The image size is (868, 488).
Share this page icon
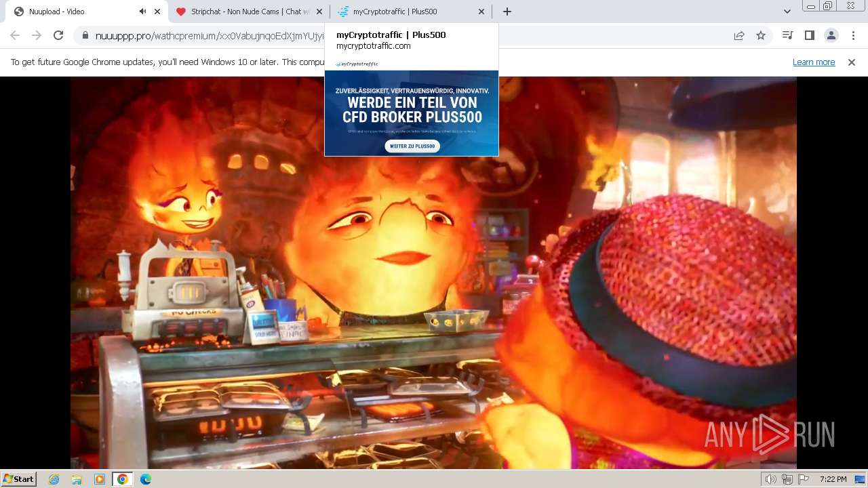(x=739, y=35)
